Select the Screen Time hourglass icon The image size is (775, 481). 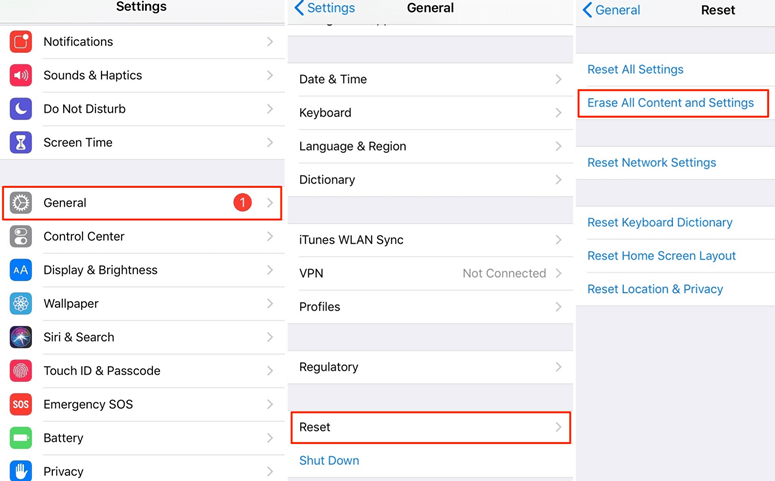[x=21, y=143]
